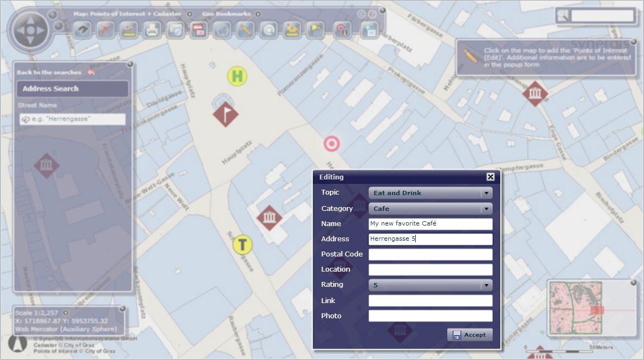Open the Geo Bookmarks menu
This screenshot has width=644, height=360.
(x=258, y=14)
